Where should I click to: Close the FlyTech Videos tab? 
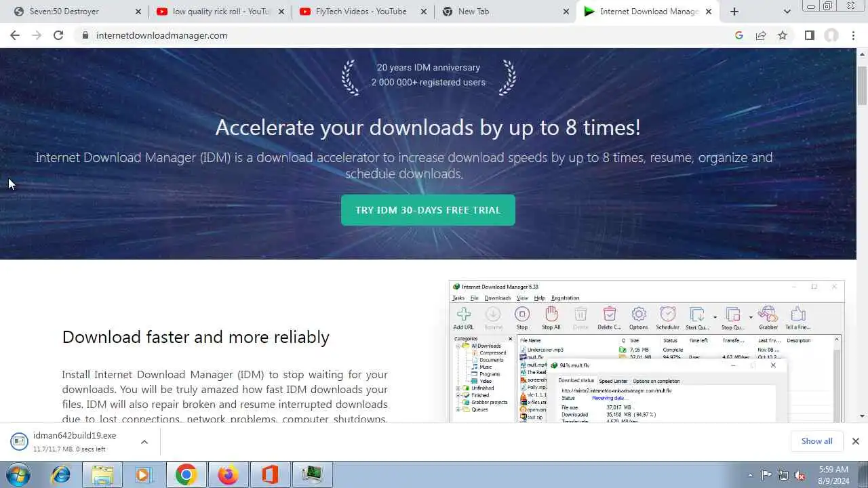pos(423,12)
